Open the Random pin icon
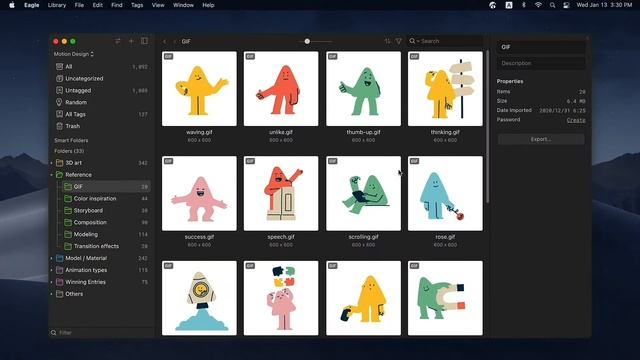 click(x=59, y=102)
